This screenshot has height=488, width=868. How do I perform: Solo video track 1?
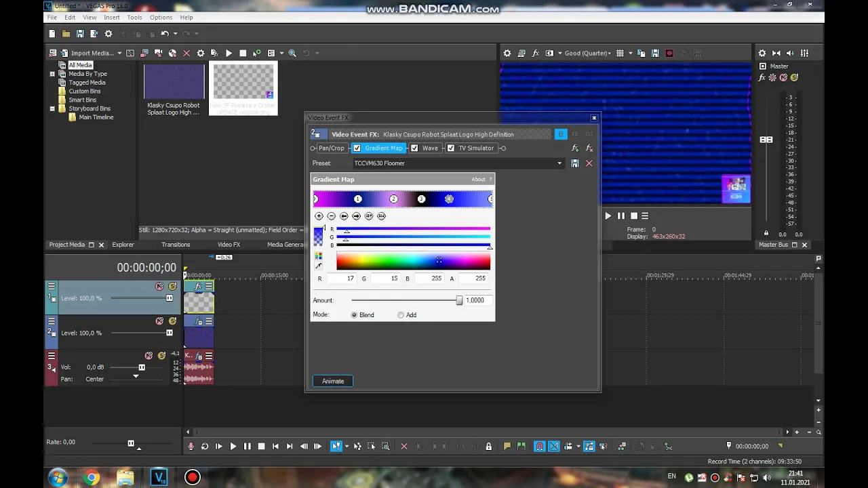tap(172, 287)
